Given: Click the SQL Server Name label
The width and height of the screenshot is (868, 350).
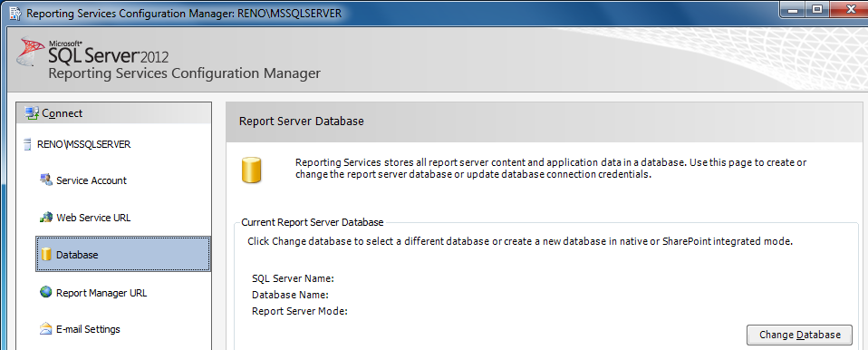Looking at the screenshot, I should click(x=293, y=278).
